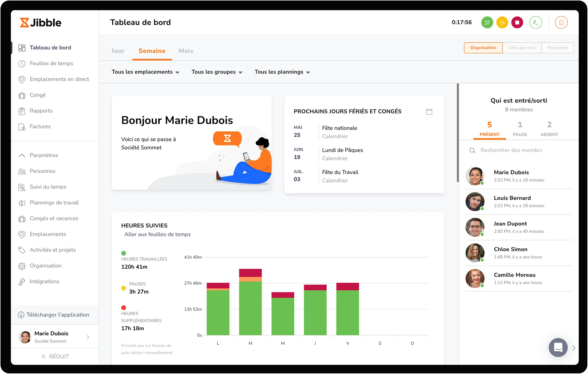This screenshot has height=374, width=588.
Task: Stop the timer with the red stop button
Action: [517, 22]
